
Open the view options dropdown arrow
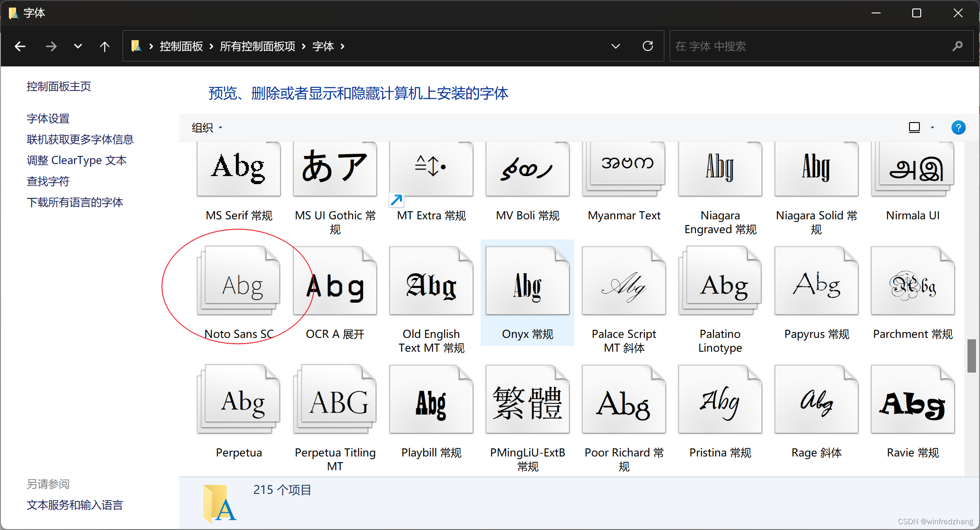click(x=932, y=127)
